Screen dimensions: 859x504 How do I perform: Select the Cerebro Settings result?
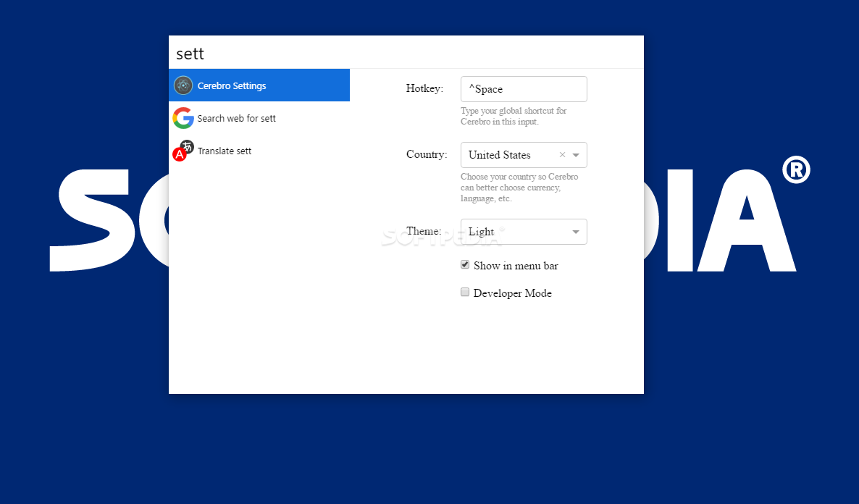pyautogui.click(x=259, y=85)
